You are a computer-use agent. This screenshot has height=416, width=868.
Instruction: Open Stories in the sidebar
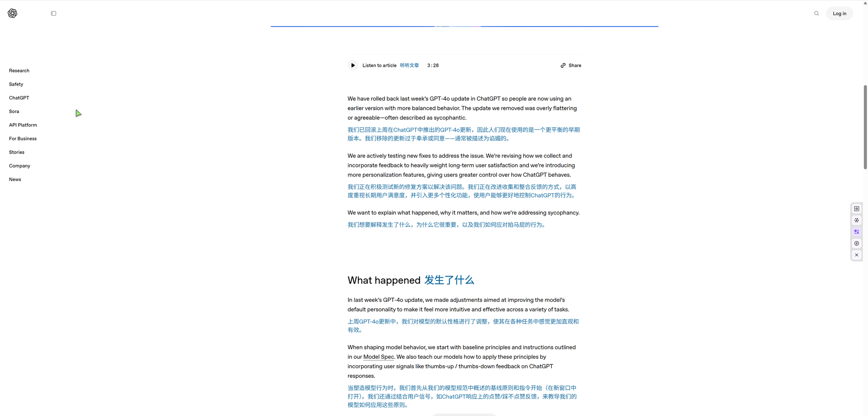coord(16,152)
